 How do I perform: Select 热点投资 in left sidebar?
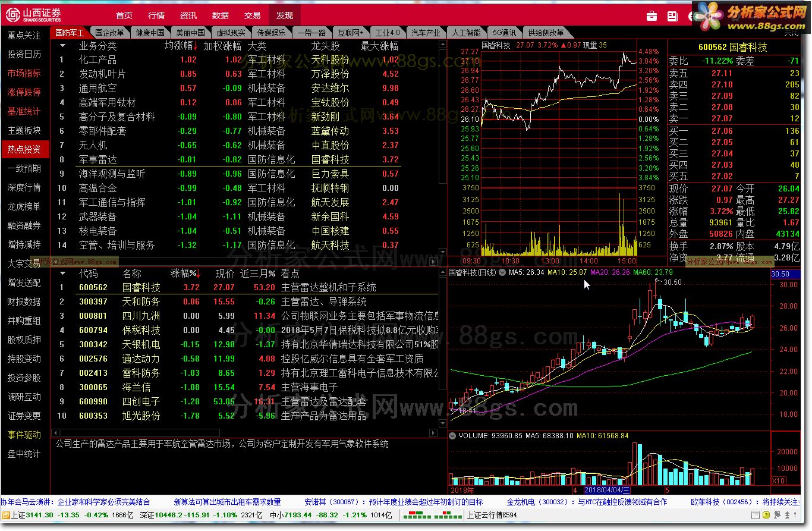click(24, 149)
